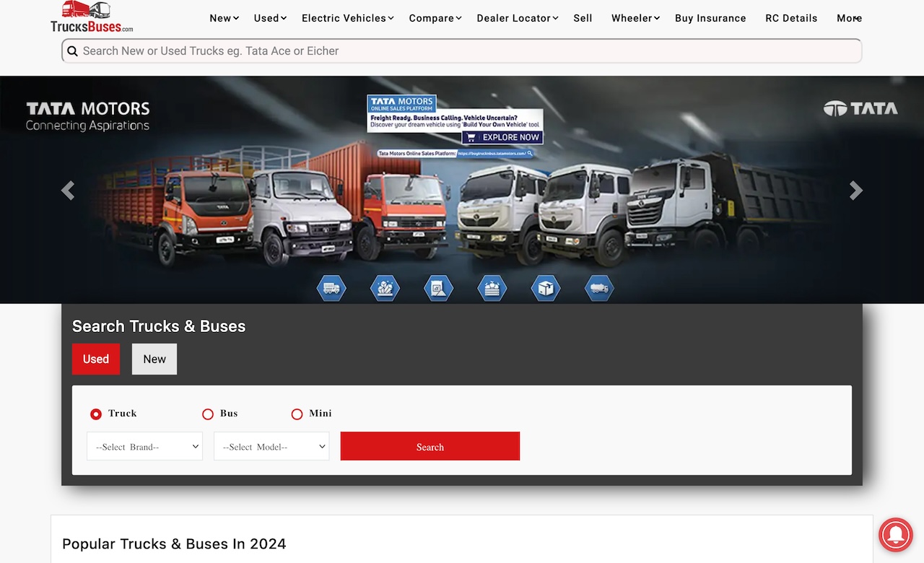Select the Truck radio button

pyautogui.click(x=96, y=414)
